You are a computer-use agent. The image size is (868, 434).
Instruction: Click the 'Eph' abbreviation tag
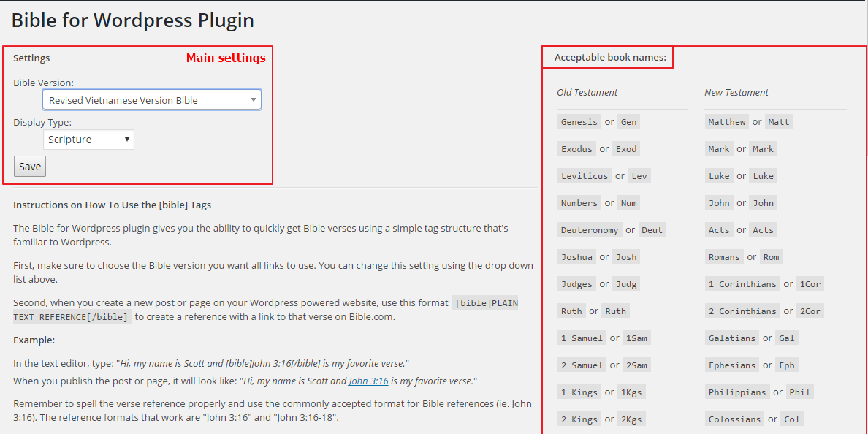coord(787,365)
